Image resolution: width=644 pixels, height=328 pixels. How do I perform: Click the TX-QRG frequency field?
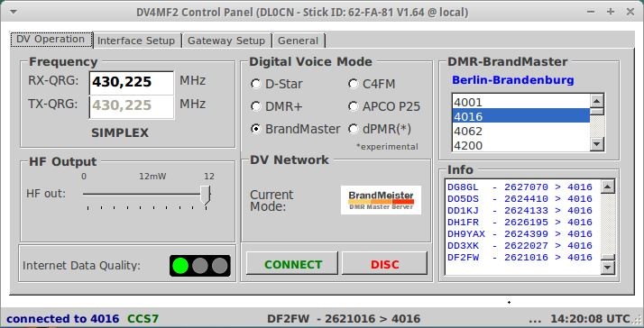[x=132, y=106]
